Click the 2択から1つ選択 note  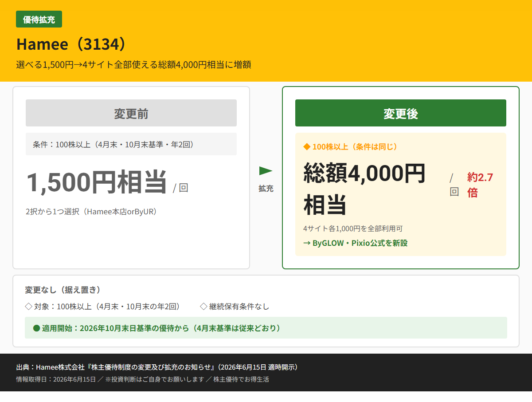point(91,212)
